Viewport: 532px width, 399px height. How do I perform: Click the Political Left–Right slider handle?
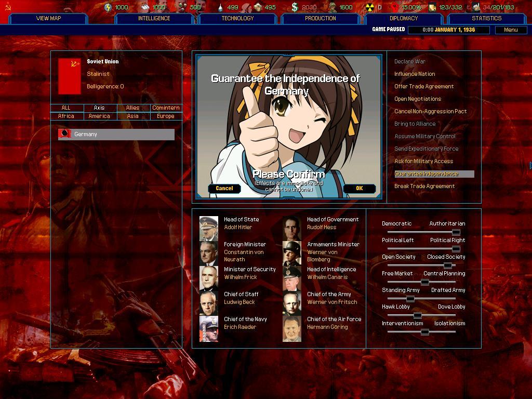tap(456, 249)
